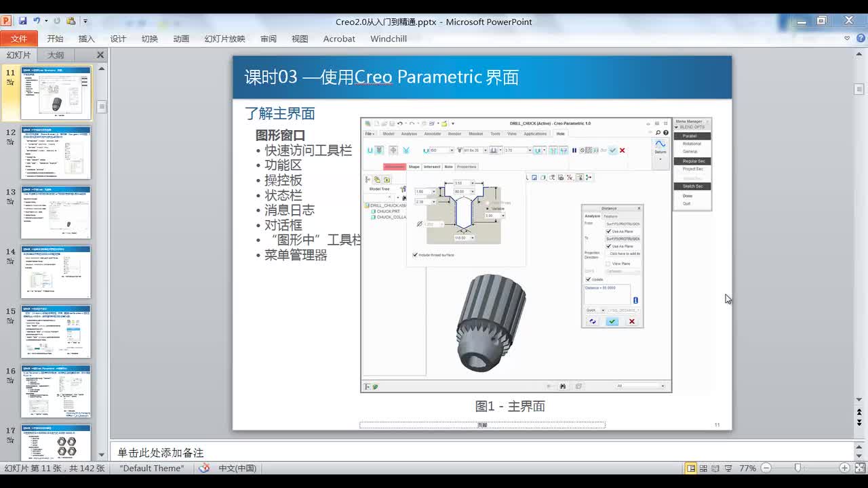Click the 了解主界面 heading on slide
Image resolution: width=868 pixels, height=488 pixels.
pos(280,113)
